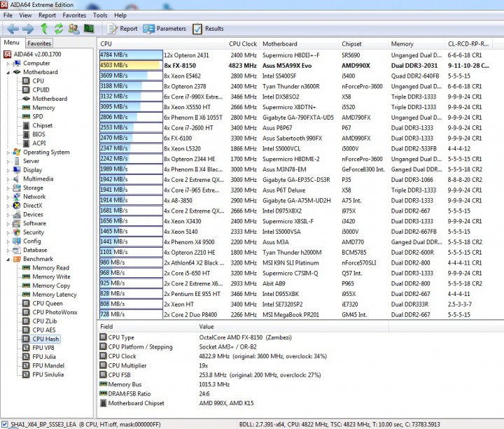The width and height of the screenshot is (504, 429).
Task: Sort by the Memory column header
Action: tap(416, 44)
